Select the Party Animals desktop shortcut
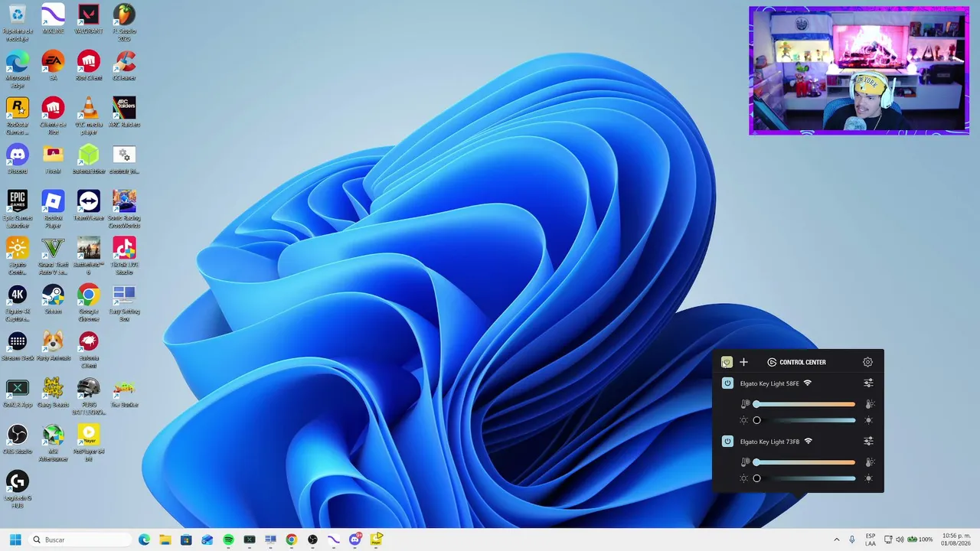 pos(53,346)
